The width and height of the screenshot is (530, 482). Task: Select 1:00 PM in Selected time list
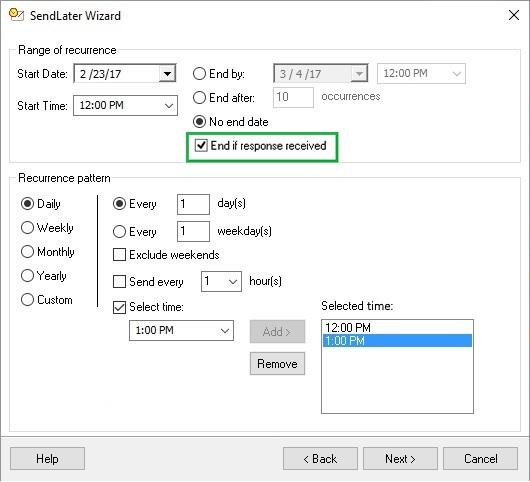click(x=397, y=340)
